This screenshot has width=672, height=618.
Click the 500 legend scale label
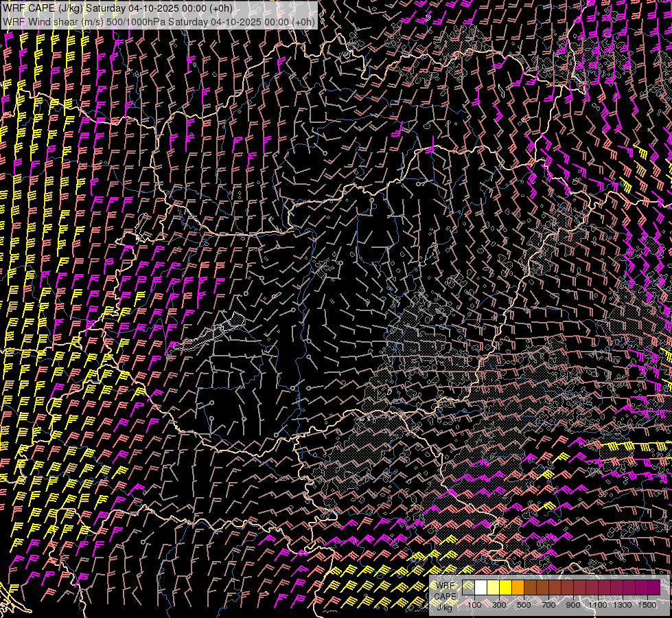coord(524,605)
